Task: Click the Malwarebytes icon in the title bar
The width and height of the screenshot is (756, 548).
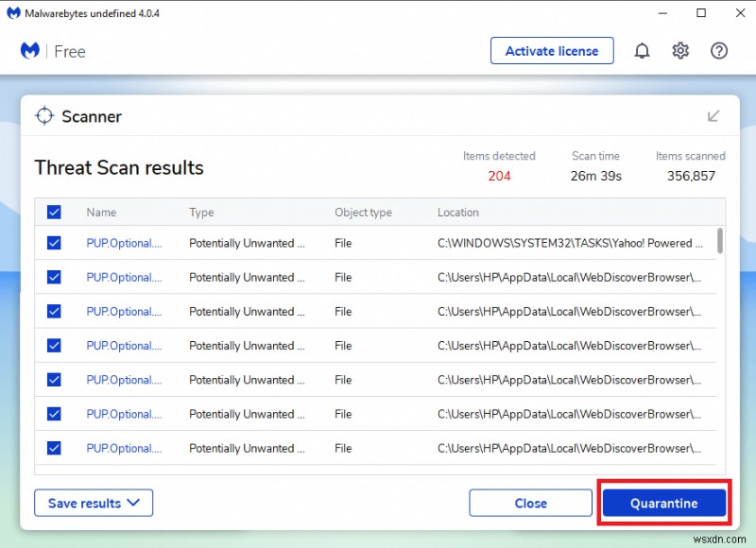Action: click(x=13, y=13)
